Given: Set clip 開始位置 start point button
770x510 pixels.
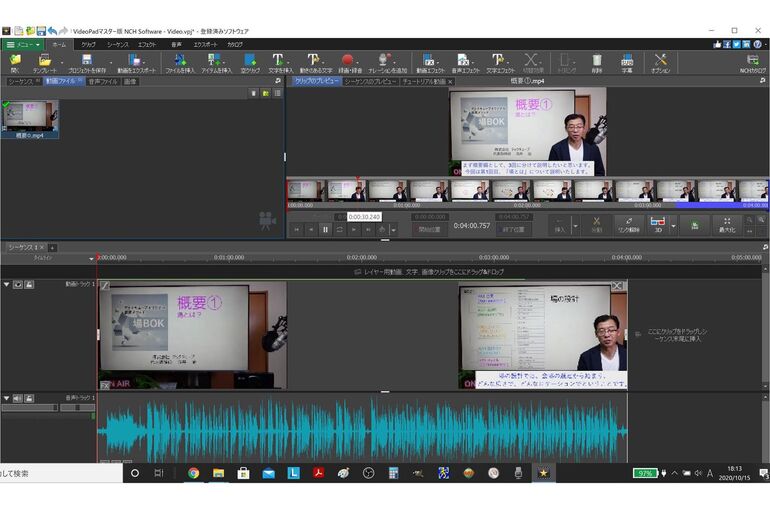Looking at the screenshot, I should 429,229.
